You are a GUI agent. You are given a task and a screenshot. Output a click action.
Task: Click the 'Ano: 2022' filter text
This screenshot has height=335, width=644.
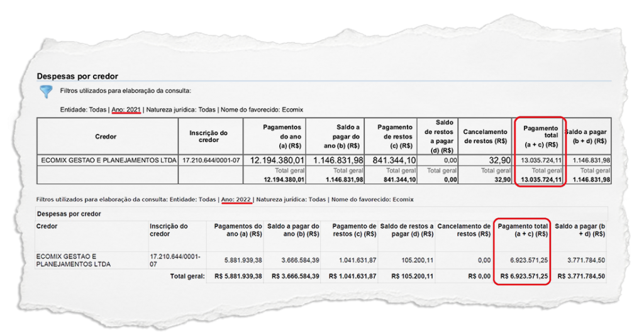[x=236, y=199]
